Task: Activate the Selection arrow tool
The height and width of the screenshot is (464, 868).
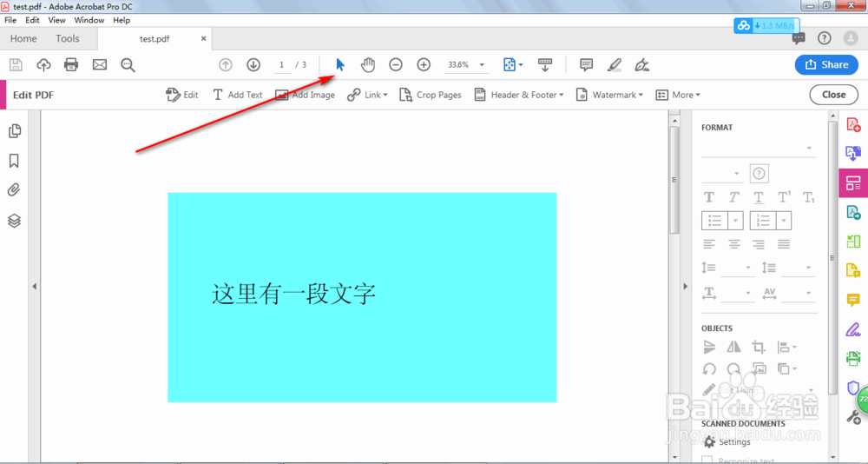Action: [340, 65]
